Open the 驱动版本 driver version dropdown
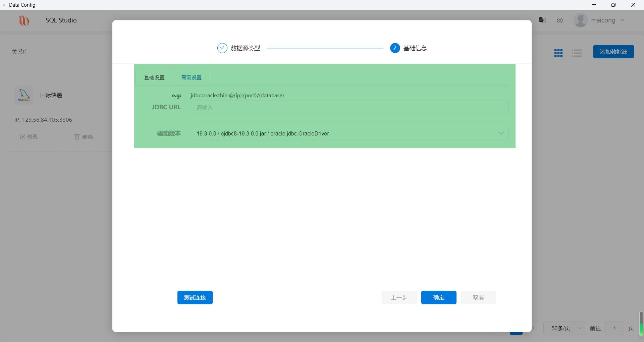 click(349, 133)
